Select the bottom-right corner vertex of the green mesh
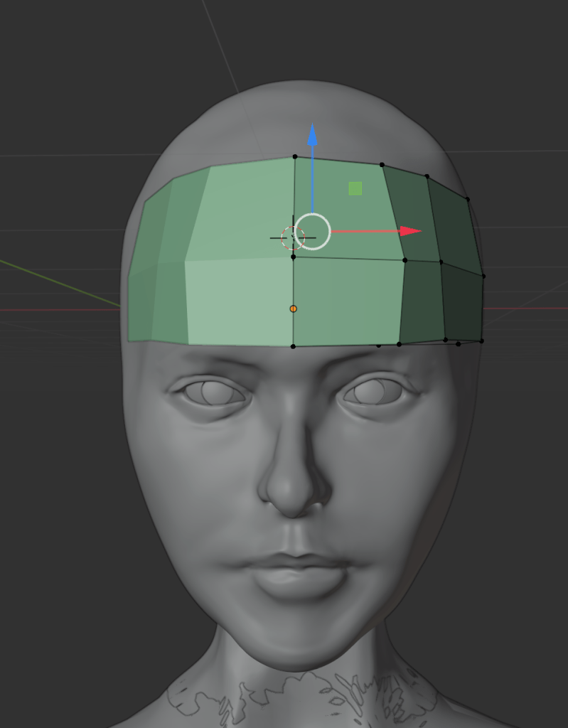 [481, 341]
